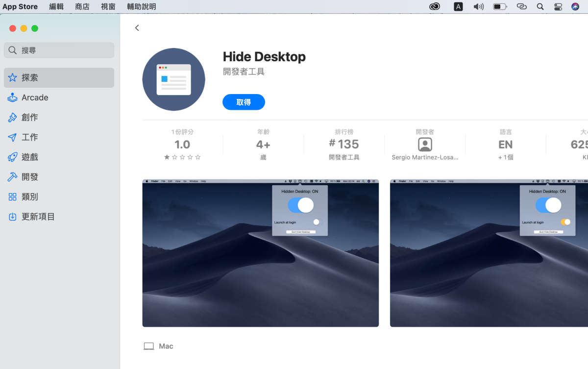Click the 更新項目 download icon
This screenshot has width=588, height=369.
coord(12,217)
